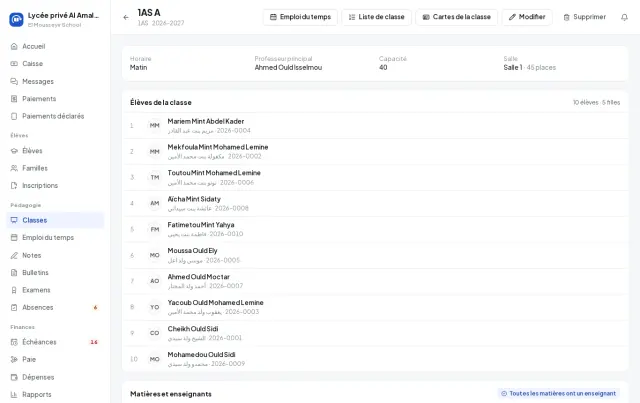Open student Aïcha Mint Sidaty
The image size is (640, 403).
click(375, 203)
